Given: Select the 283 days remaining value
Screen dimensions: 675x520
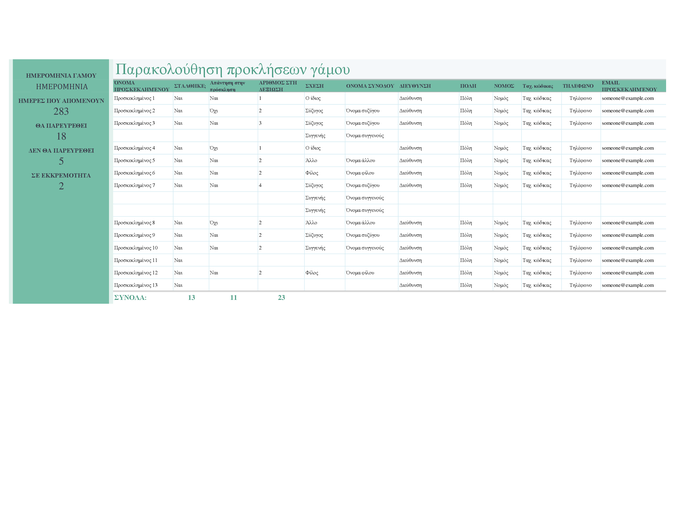Looking at the screenshot, I should (61, 111).
